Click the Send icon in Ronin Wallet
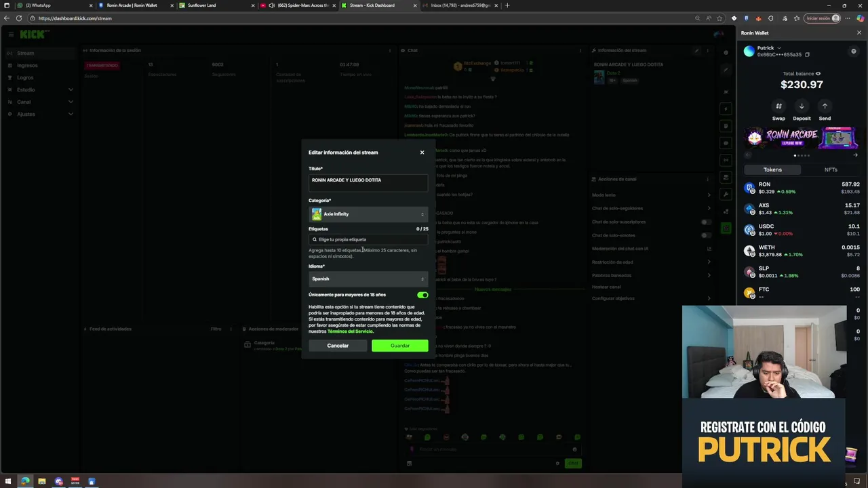Viewport: 868px width, 488px height. click(825, 106)
